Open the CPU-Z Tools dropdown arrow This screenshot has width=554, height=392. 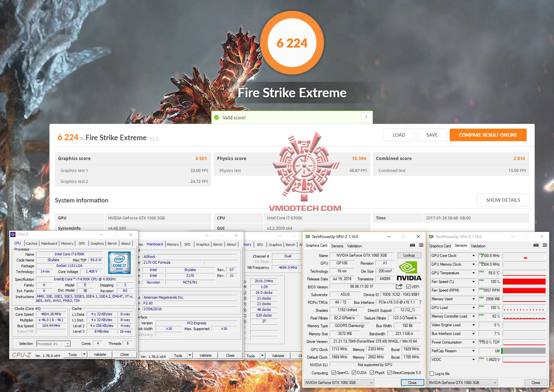[84, 354]
